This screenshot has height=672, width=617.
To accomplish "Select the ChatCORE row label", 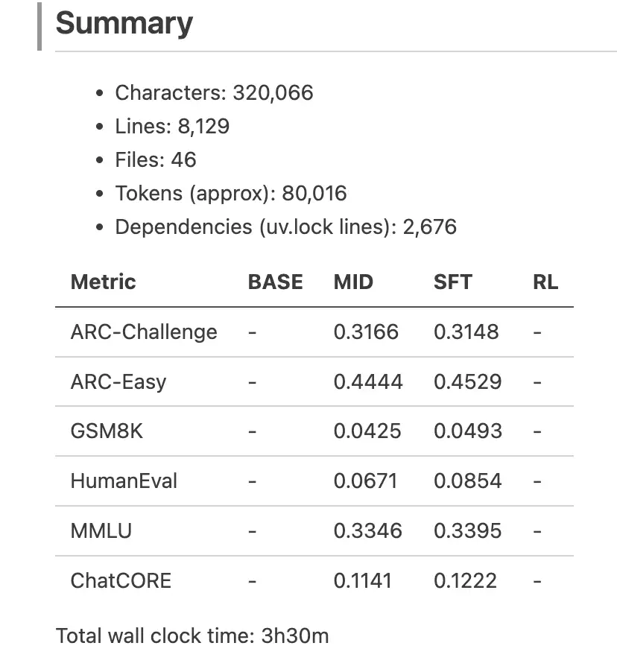I will click(x=121, y=581).
